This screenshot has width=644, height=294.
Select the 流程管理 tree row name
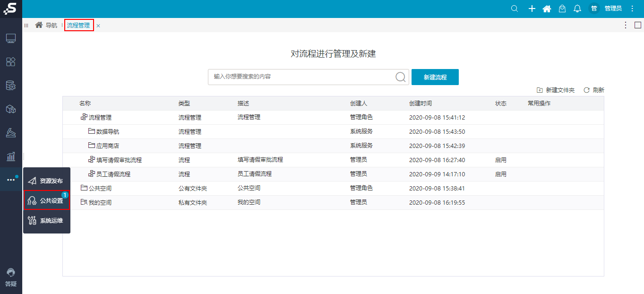pos(100,117)
